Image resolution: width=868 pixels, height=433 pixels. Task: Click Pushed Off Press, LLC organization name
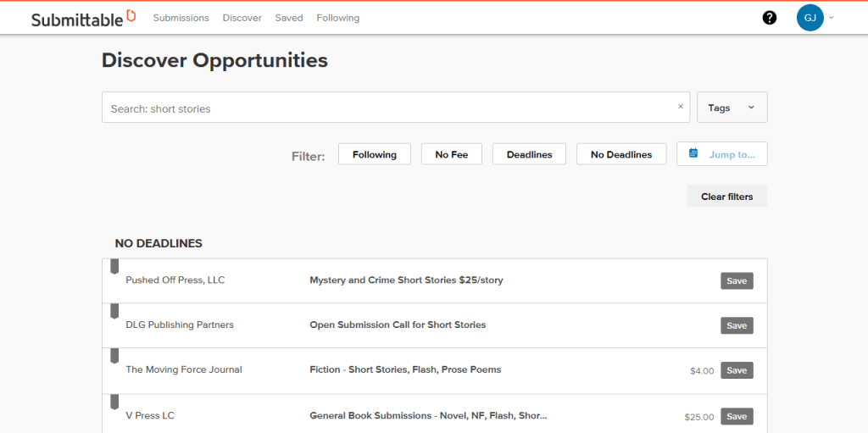point(175,280)
